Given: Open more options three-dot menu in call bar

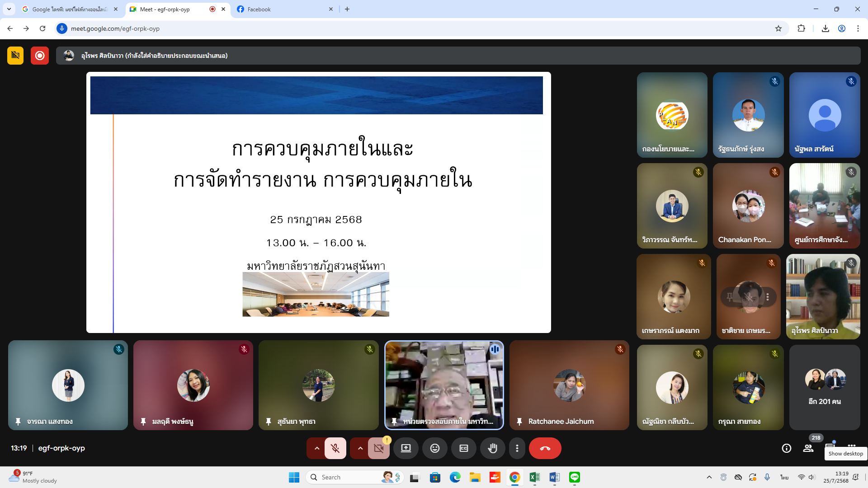Looking at the screenshot, I should point(517,448).
